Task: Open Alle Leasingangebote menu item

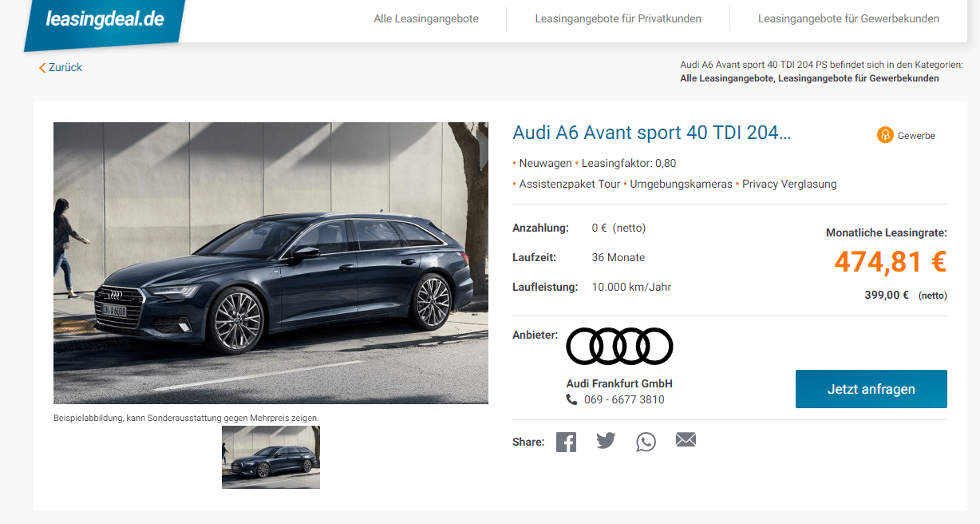Action: [x=426, y=18]
